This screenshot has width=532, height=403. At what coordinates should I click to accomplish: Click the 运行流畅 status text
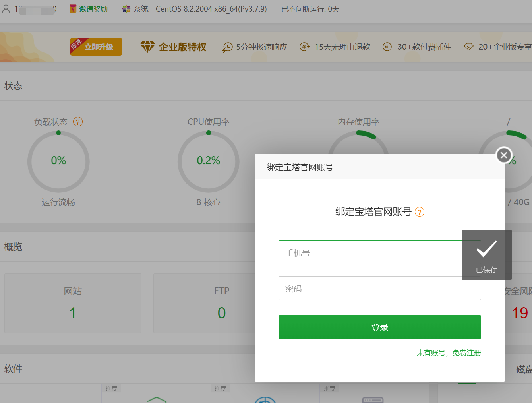58,202
